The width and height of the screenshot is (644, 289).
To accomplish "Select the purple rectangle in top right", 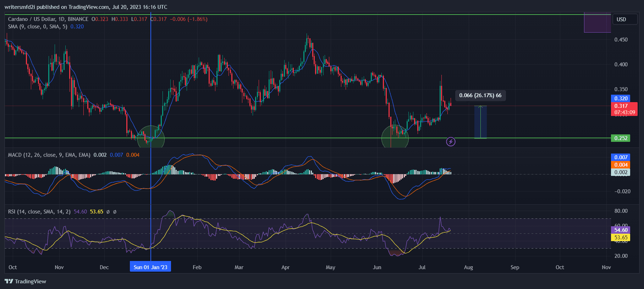I will pyautogui.click(x=597, y=23).
